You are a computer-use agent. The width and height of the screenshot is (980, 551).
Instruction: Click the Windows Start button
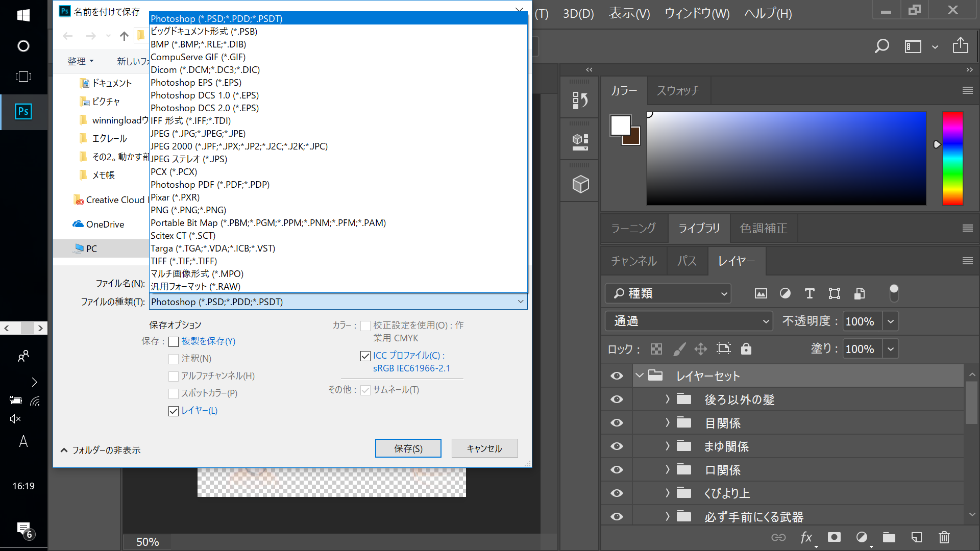23,15
